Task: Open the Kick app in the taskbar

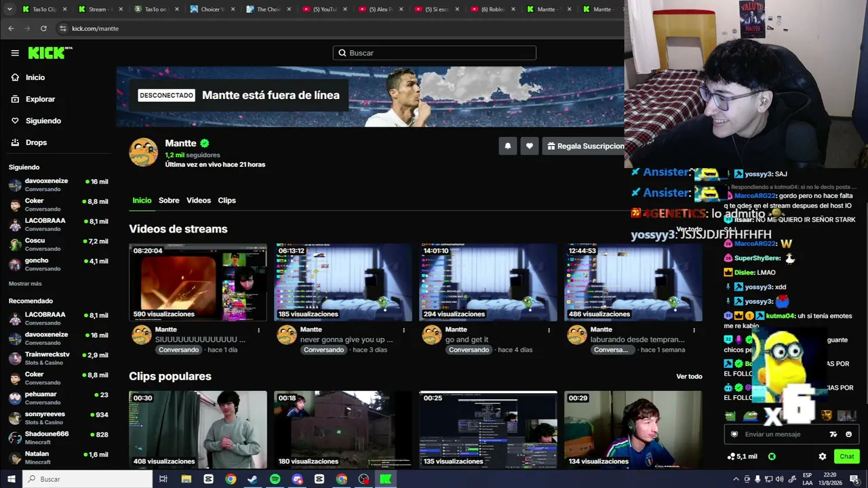Action: coord(386,479)
